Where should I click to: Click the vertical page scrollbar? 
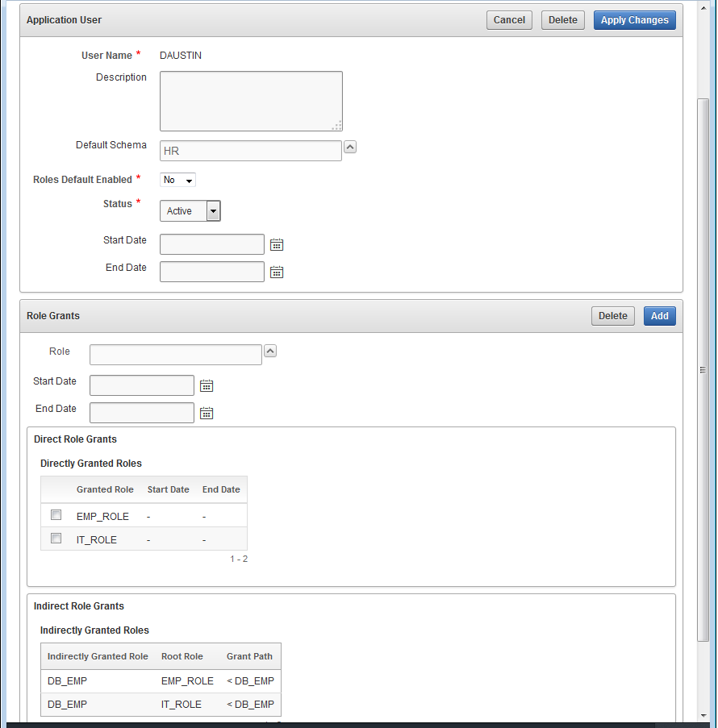(x=703, y=368)
